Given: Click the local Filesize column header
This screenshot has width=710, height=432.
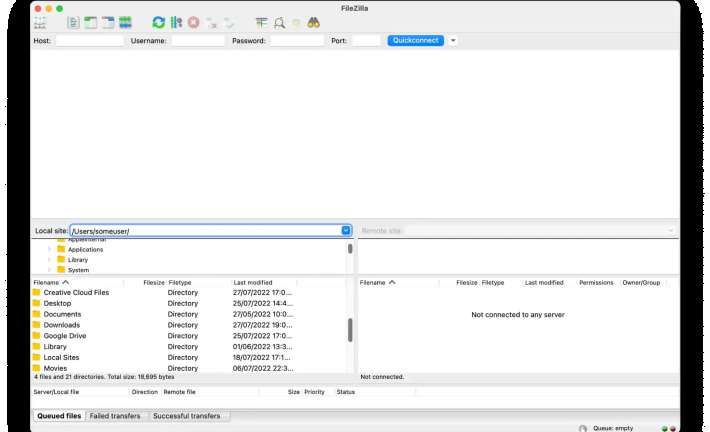Looking at the screenshot, I should coord(154,282).
